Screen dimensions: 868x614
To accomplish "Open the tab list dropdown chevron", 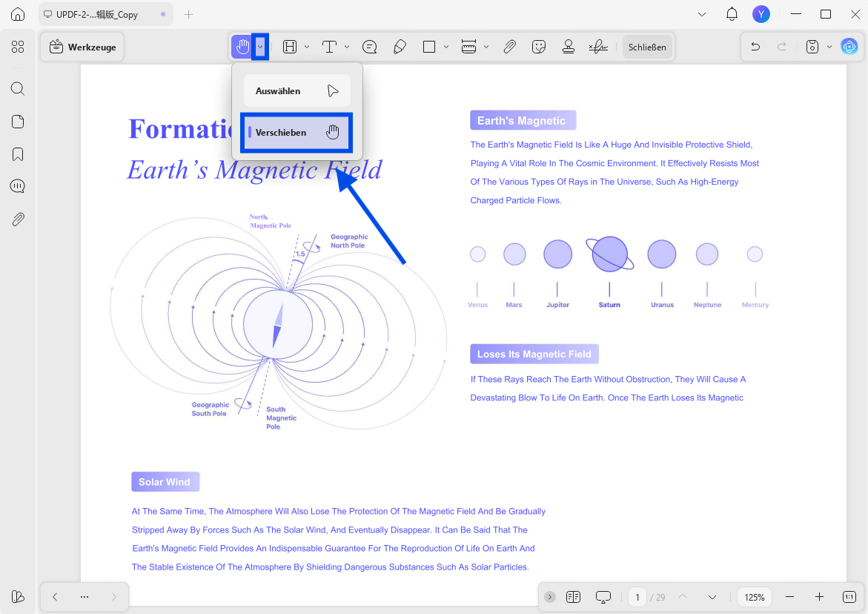I will pyautogui.click(x=702, y=14).
